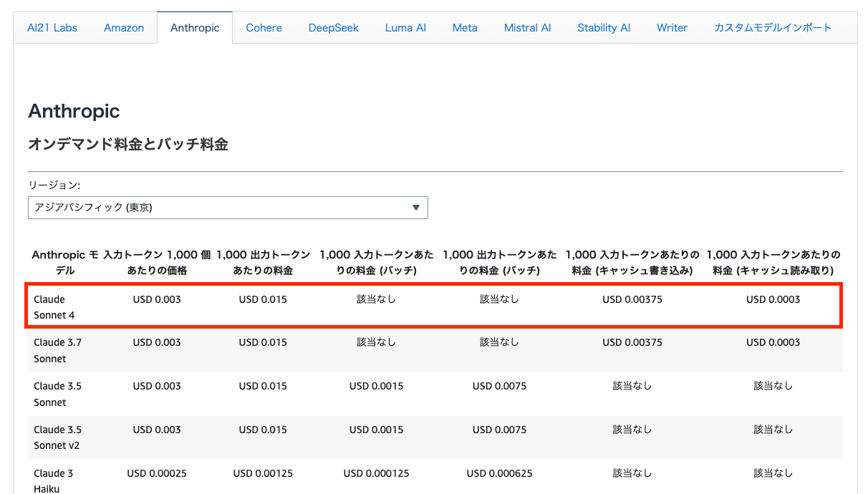This screenshot has width=868, height=494.
Task: Click the リージョン: label
Action: pyautogui.click(x=54, y=185)
